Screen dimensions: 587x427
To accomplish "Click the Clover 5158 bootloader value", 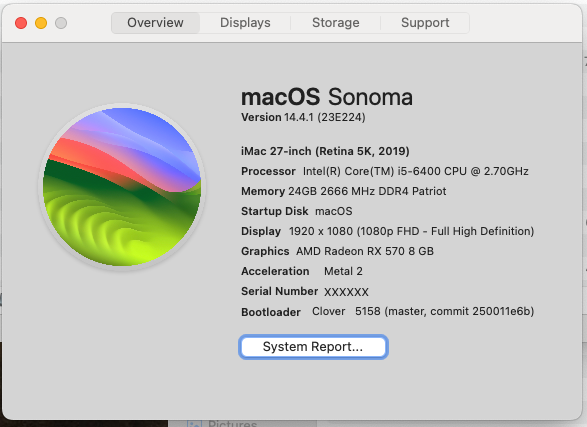I will [x=423, y=311].
